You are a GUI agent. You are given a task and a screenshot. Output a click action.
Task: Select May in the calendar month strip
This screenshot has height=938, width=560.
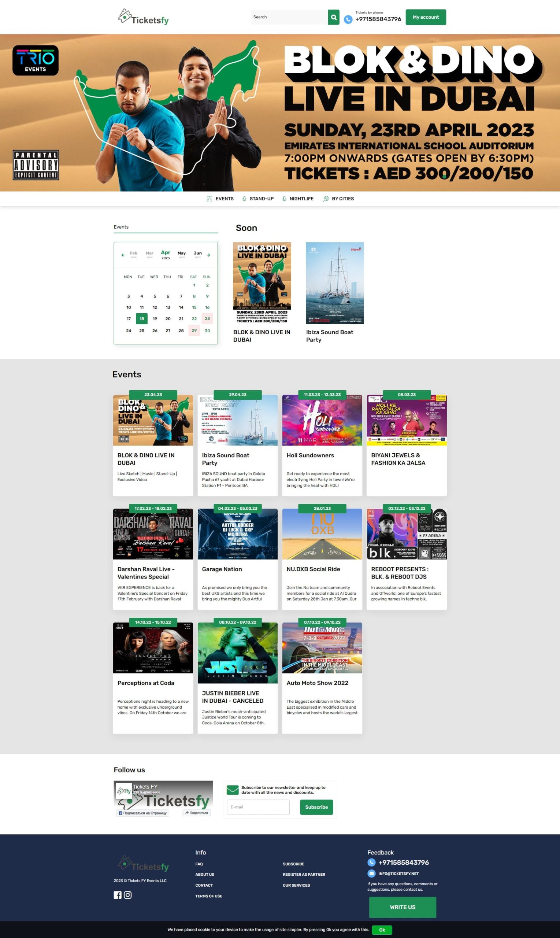point(182,254)
